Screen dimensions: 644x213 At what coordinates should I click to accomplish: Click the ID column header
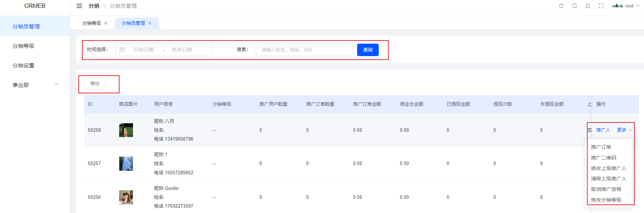click(90, 104)
